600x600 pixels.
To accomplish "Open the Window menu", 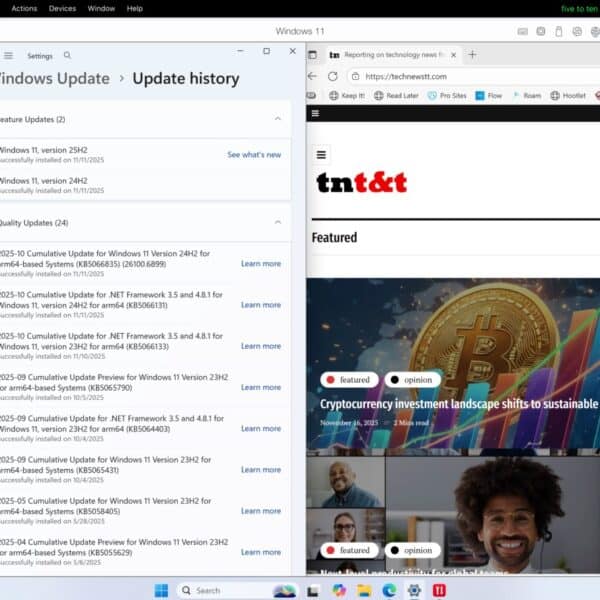I will pyautogui.click(x=101, y=8).
